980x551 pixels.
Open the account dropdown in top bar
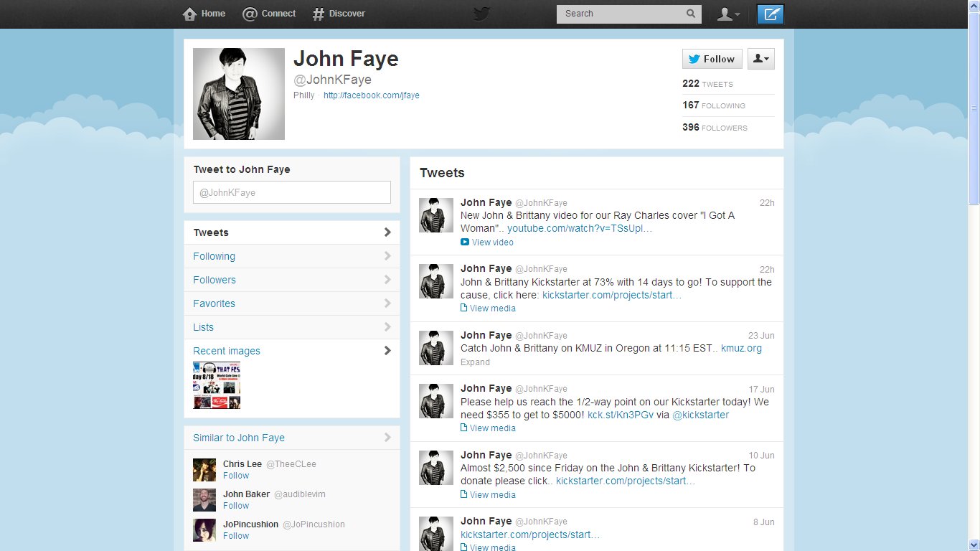728,14
